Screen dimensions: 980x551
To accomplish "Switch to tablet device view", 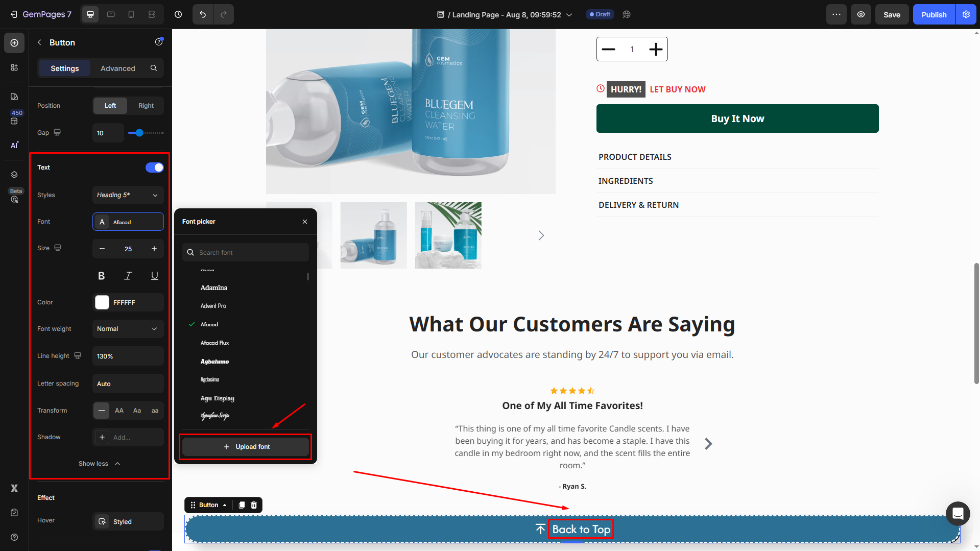I will coord(111,14).
